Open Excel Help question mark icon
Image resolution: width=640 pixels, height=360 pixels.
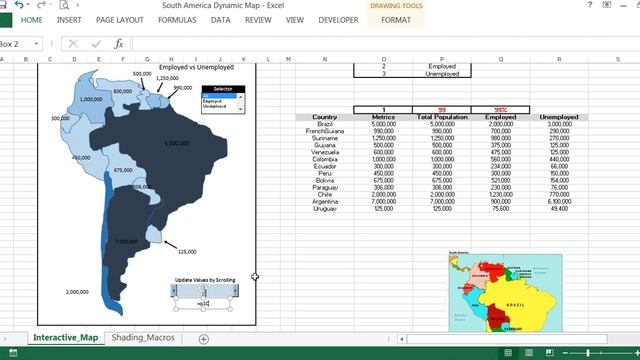coord(590,5)
